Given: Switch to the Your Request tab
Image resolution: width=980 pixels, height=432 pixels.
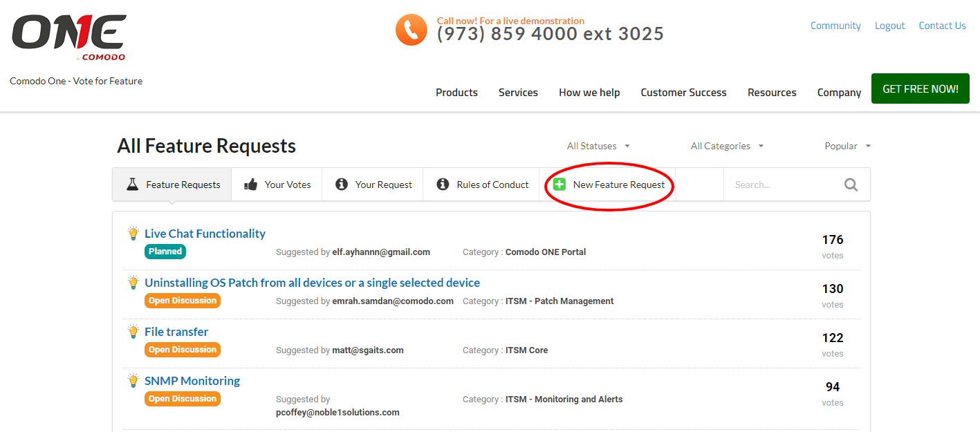Looking at the screenshot, I should pyautogui.click(x=373, y=185).
